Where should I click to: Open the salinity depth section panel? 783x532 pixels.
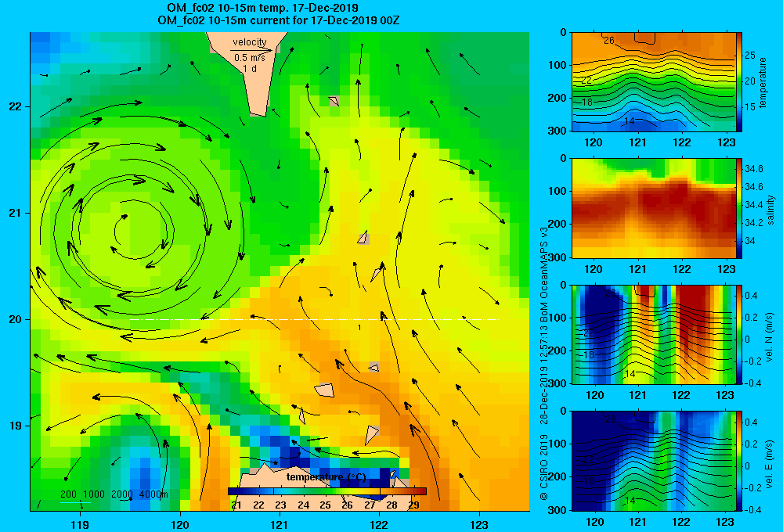coord(653,208)
